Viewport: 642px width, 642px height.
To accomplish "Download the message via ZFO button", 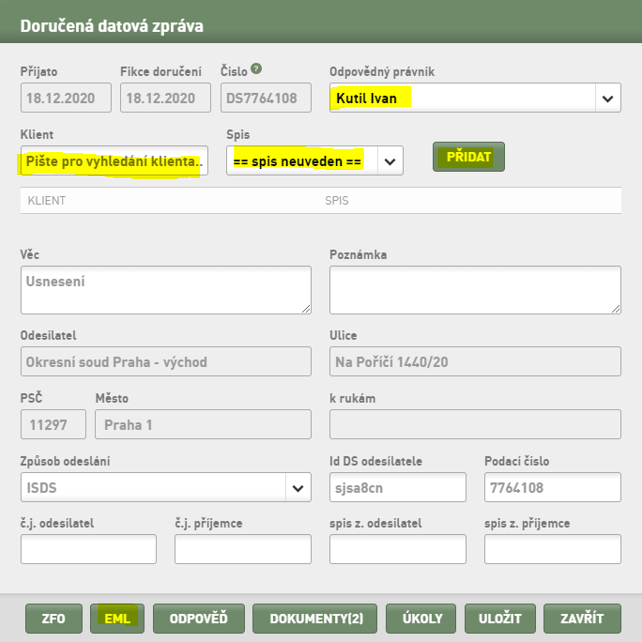I will 54,618.
